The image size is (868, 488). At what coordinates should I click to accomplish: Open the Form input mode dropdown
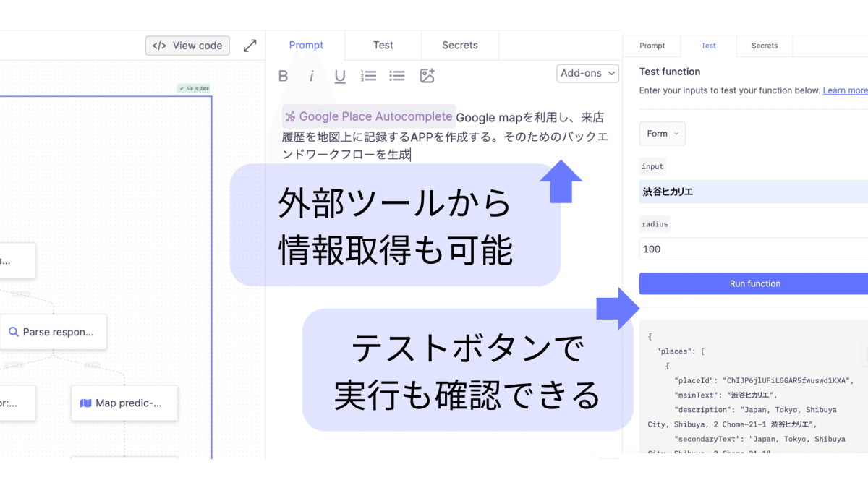click(662, 134)
